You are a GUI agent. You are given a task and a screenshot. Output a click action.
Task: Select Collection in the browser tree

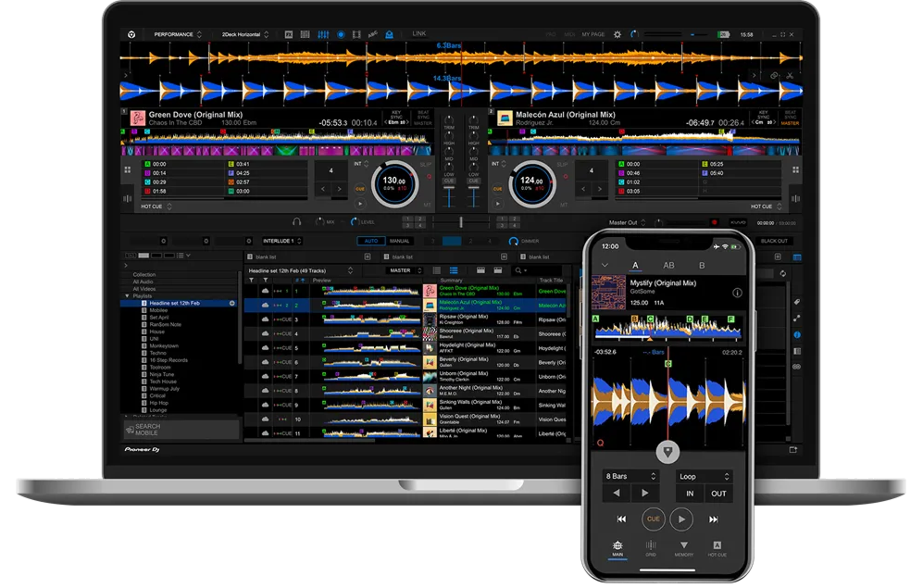[x=144, y=275]
